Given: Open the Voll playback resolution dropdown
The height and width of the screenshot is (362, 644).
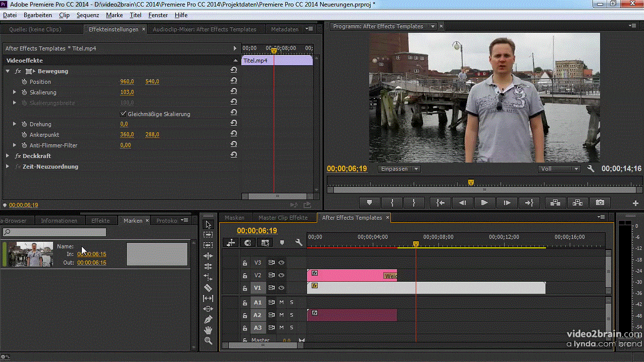Looking at the screenshot, I should pyautogui.click(x=559, y=169).
